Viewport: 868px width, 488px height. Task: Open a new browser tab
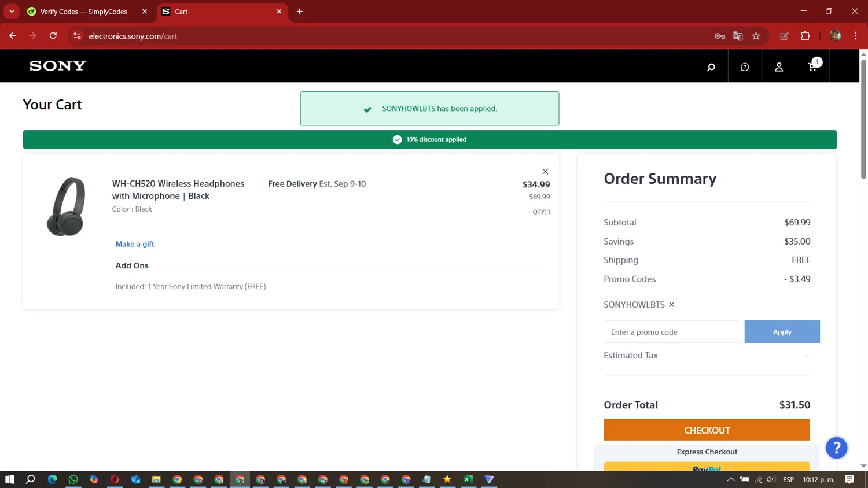tap(300, 12)
